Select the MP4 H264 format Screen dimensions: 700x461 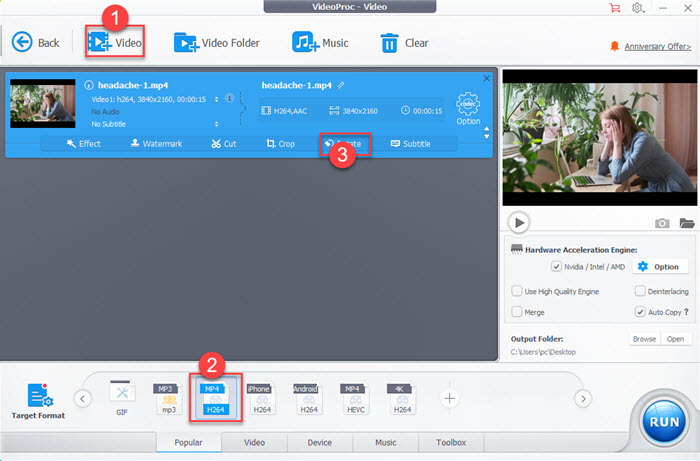215,398
